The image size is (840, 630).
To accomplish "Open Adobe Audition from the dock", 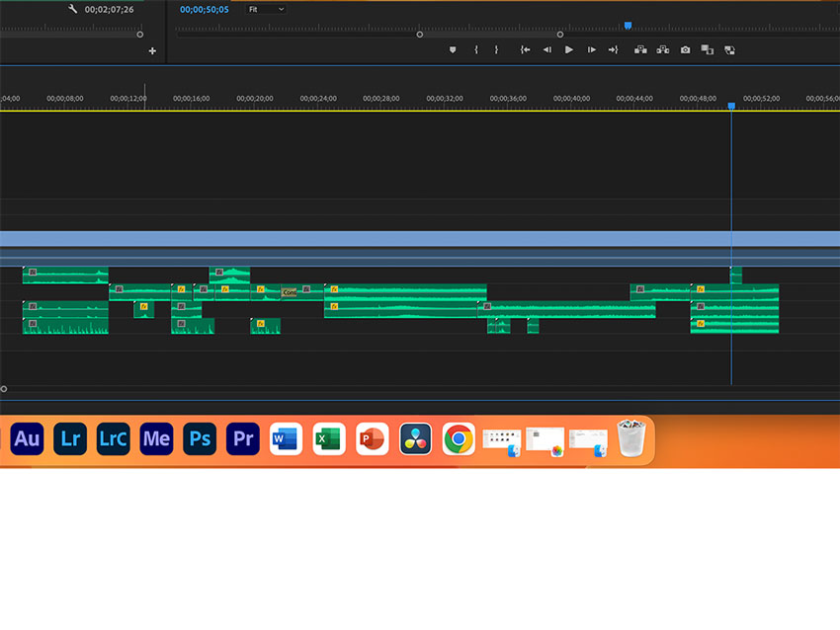I will tap(27, 438).
